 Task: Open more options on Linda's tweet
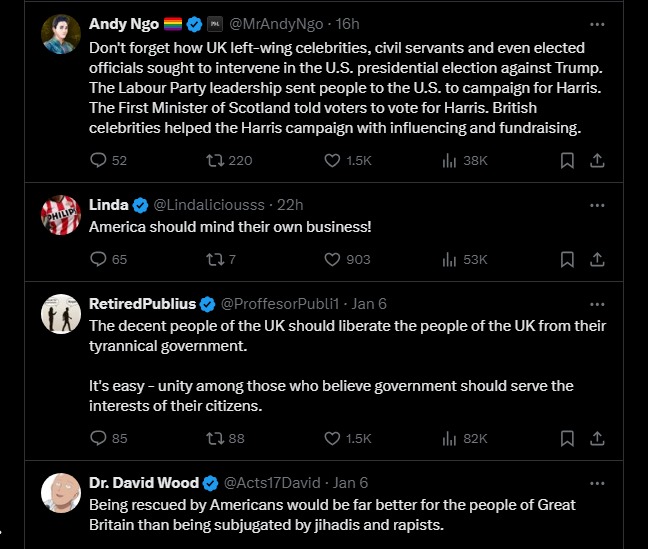coord(597,204)
